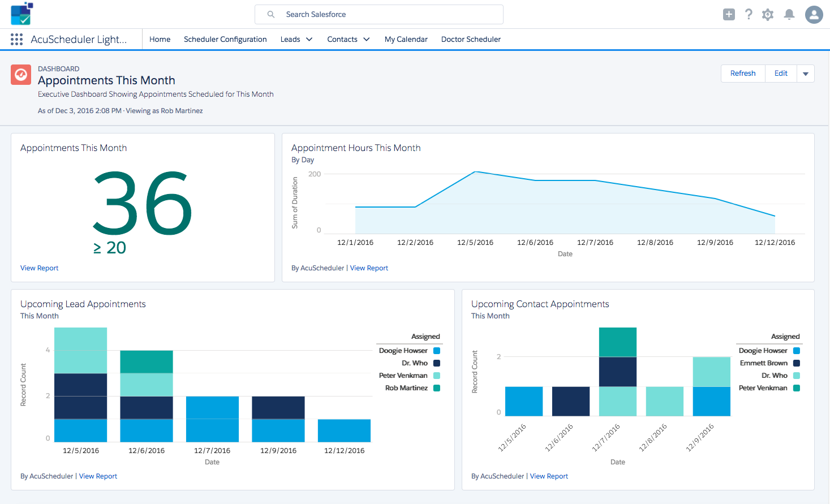
Task: Click the 12/7/2016 bar in Contact Appointments
Action: [617, 372]
